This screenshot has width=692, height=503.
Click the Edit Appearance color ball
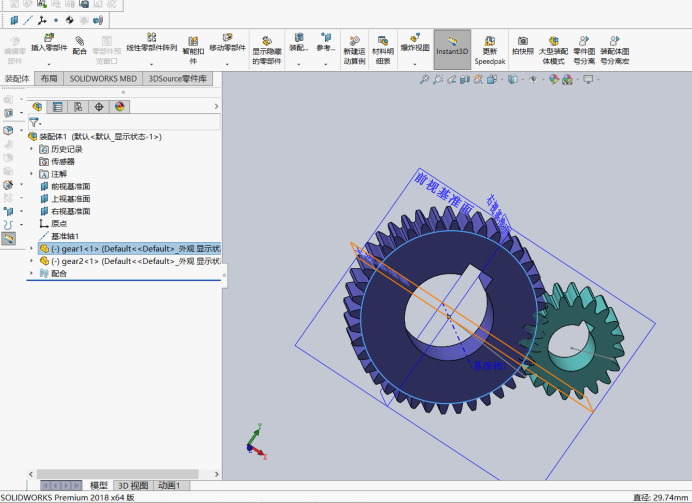(x=553, y=79)
